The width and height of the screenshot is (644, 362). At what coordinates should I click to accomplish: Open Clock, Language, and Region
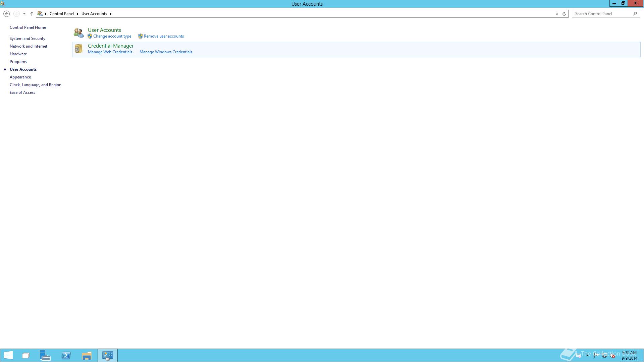[x=36, y=85]
